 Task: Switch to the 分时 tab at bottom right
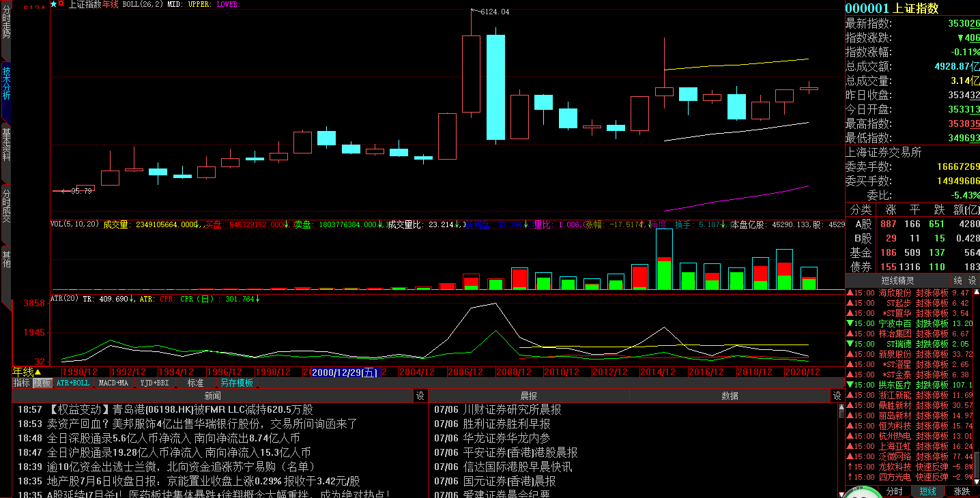point(895,491)
